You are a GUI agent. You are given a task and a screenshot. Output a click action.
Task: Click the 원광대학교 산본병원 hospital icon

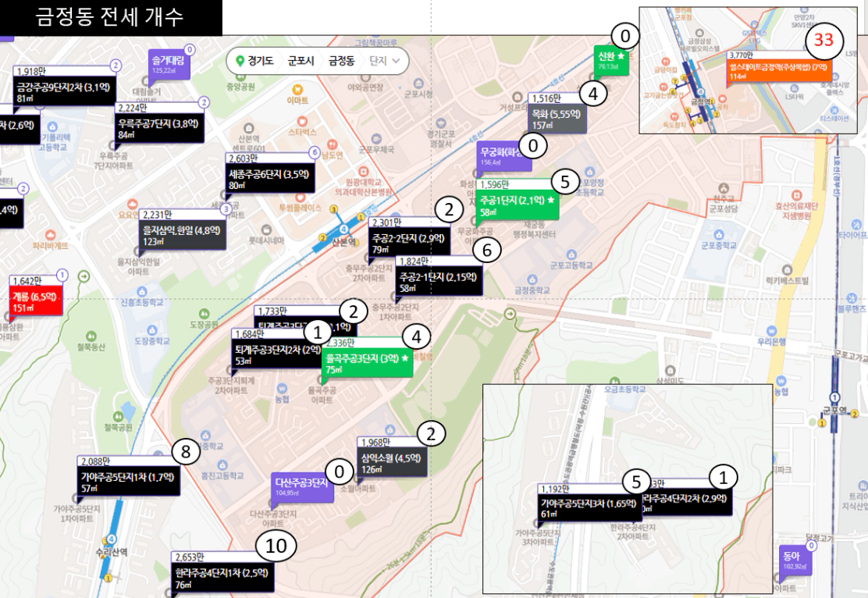tap(363, 171)
